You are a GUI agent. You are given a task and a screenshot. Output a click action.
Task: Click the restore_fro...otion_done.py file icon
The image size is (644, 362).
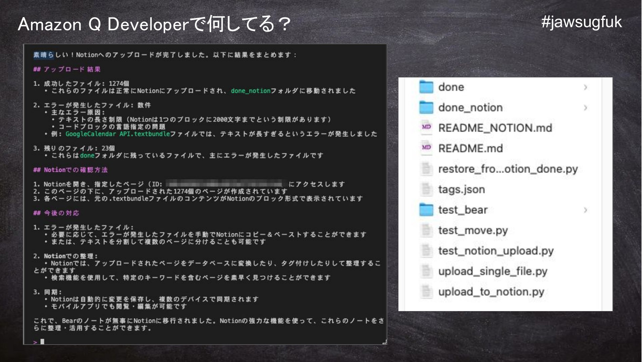[426, 169]
